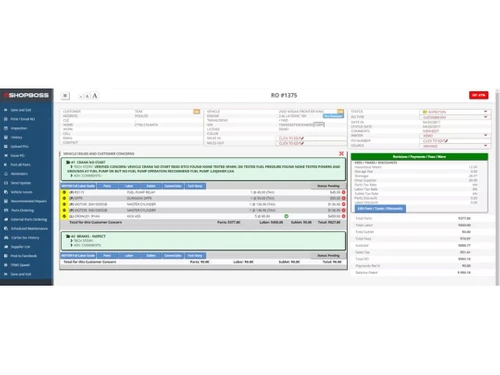Select the smallest A font size
Viewport: 500px width, 375px height.
pyautogui.click(x=81, y=96)
